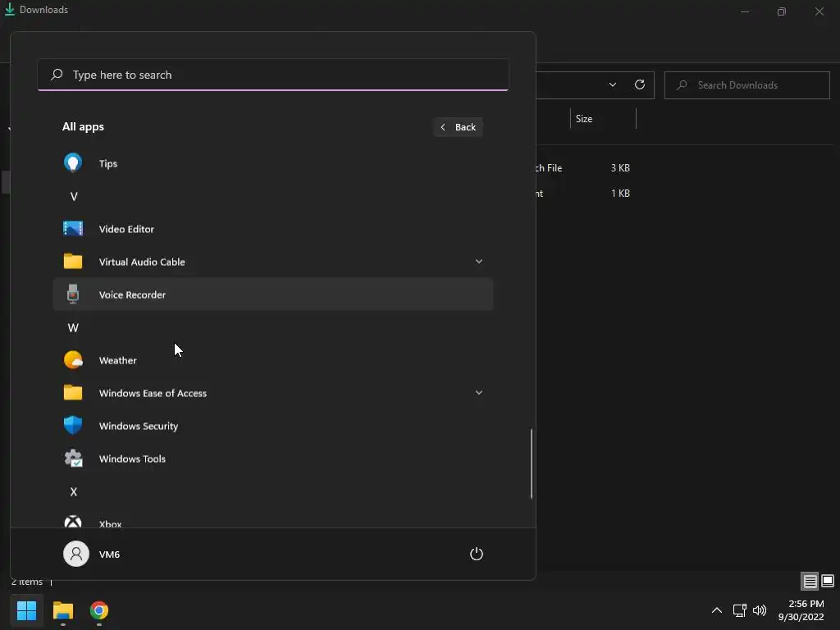The width and height of the screenshot is (840, 630).
Task: Refresh the Downloads folder view
Action: 640,84
